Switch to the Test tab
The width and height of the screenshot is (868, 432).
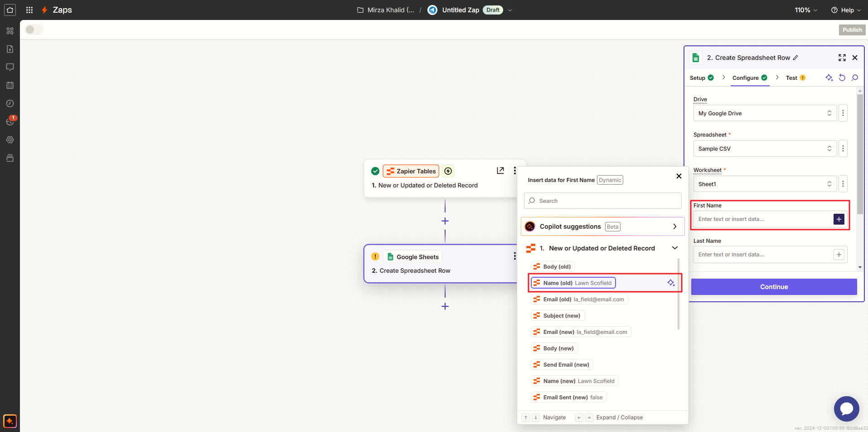point(791,78)
